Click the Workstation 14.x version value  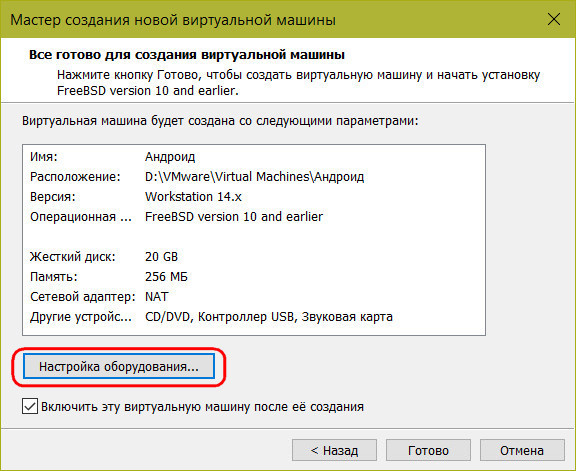(193, 197)
